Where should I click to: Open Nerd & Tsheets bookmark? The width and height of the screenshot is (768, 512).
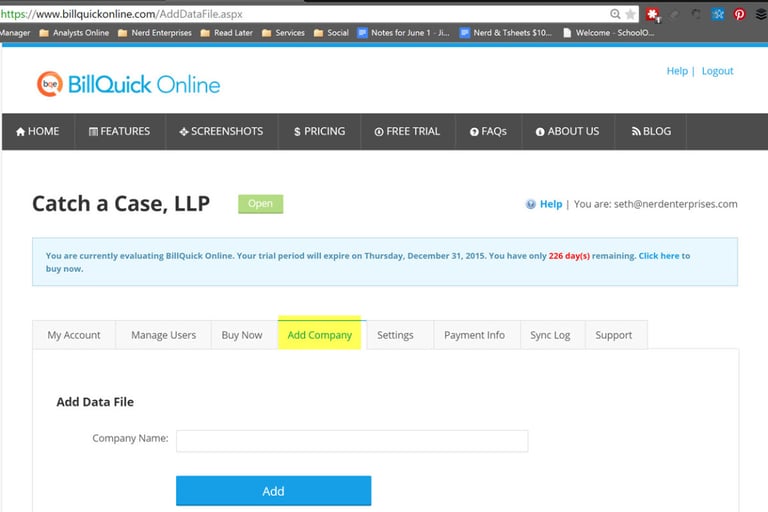(506, 33)
